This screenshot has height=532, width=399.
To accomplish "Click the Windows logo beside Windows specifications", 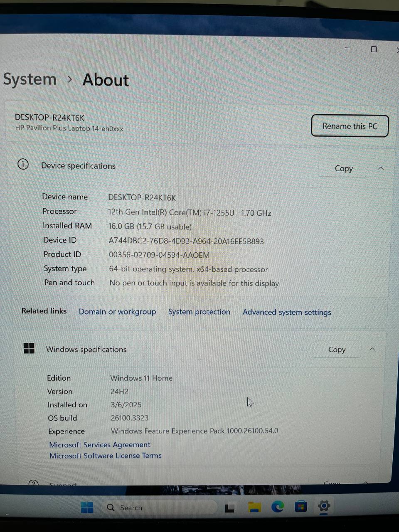I will (x=29, y=348).
